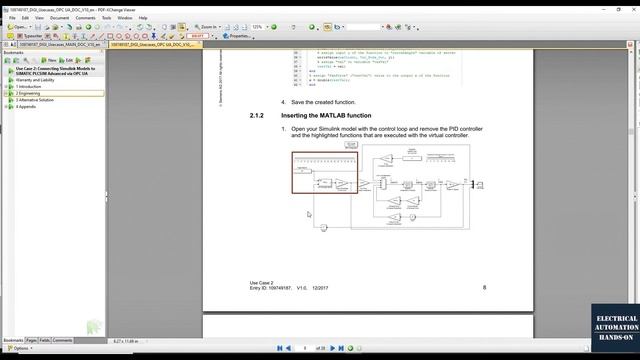Go to first page button

pos(280,348)
